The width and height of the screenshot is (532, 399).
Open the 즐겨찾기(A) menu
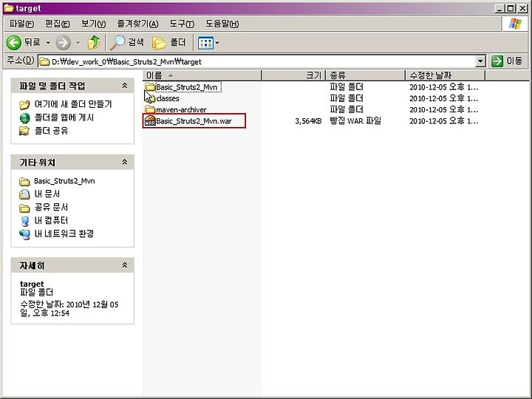click(137, 24)
